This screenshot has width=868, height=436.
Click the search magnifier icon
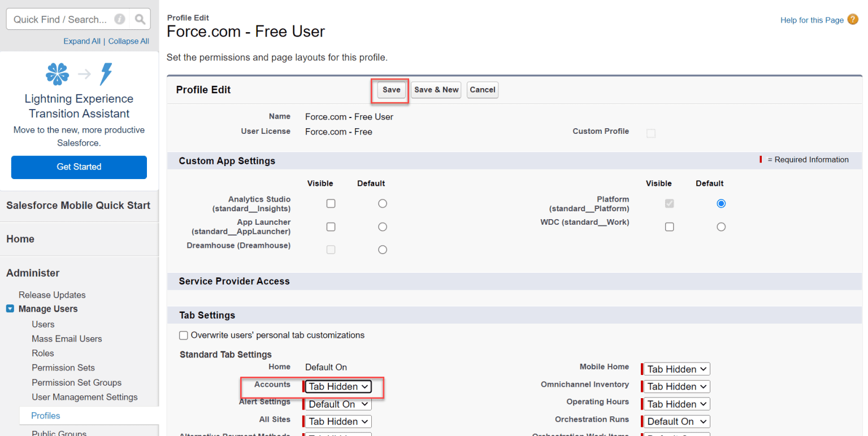pyautogui.click(x=140, y=19)
